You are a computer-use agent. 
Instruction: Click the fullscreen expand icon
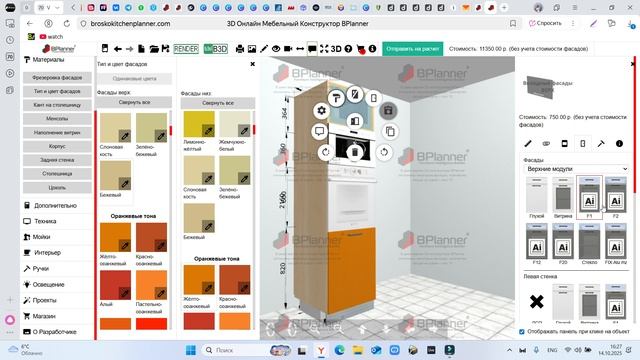pyautogui.click(x=324, y=49)
